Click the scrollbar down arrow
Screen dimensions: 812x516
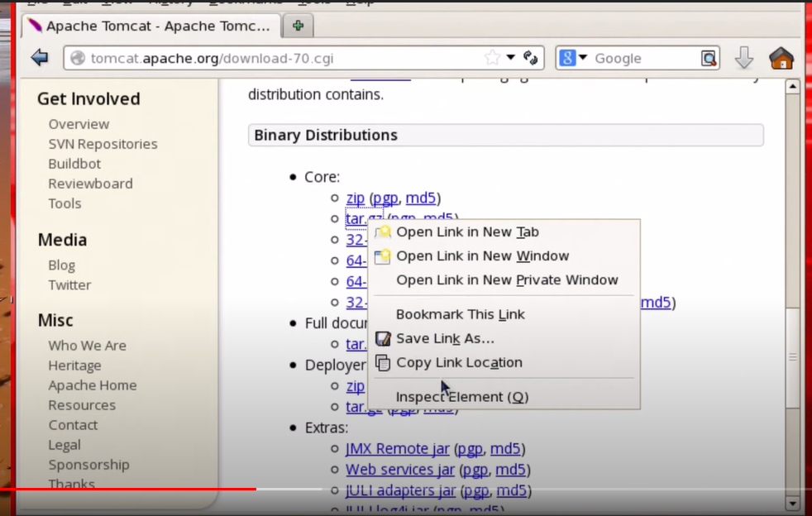tap(792, 503)
